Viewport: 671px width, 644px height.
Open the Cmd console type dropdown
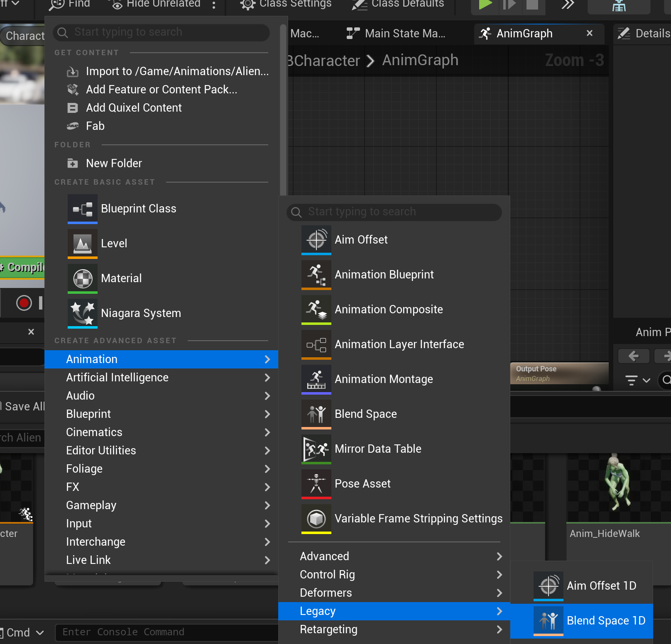(x=22, y=632)
